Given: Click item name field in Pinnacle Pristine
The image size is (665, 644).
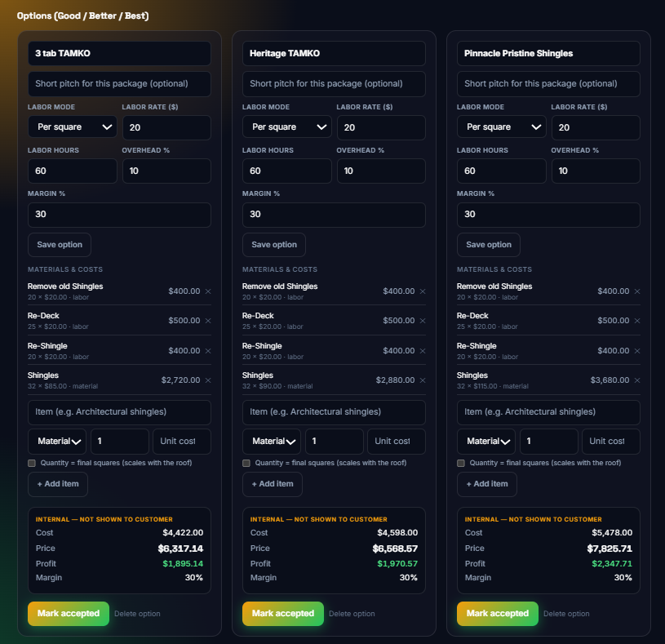Looking at the screenshot, I should (549, 412).
